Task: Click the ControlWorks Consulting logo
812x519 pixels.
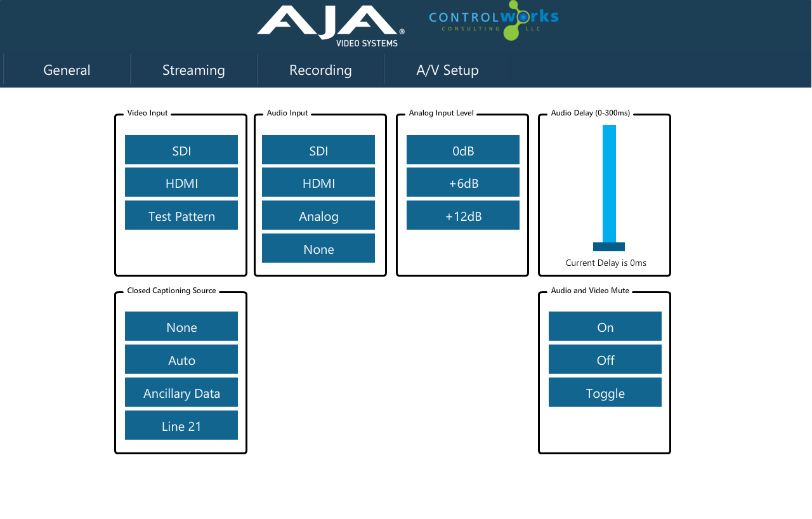Action: point(494,20)
